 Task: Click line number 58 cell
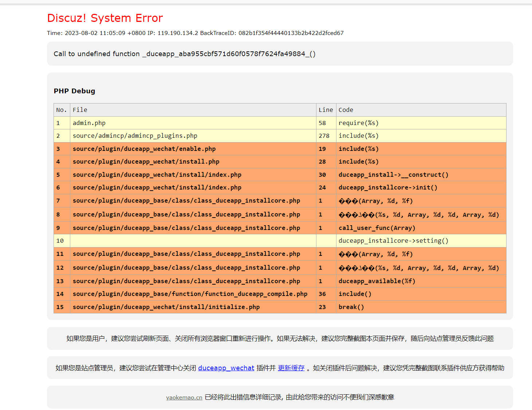pos(326,123)
